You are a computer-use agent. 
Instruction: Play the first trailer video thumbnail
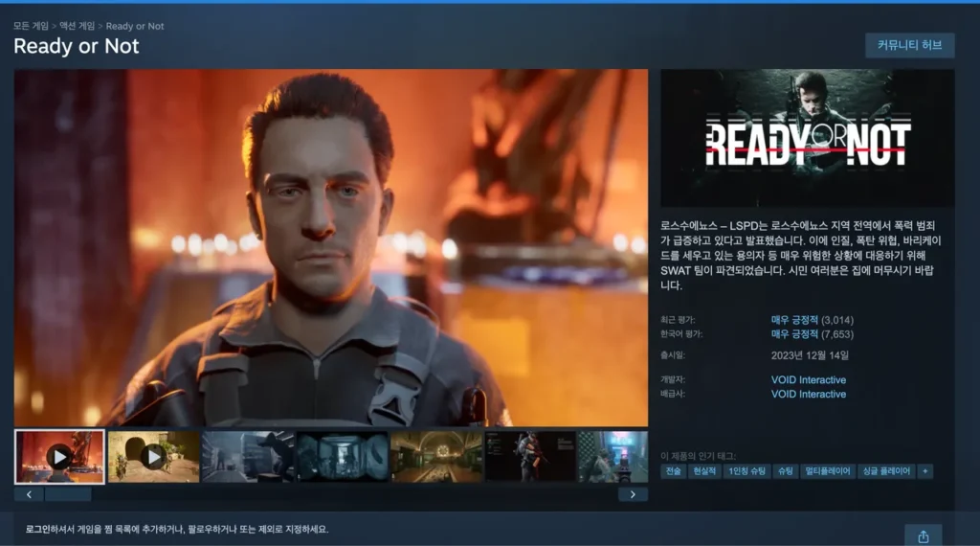click(x=59, y=457)
